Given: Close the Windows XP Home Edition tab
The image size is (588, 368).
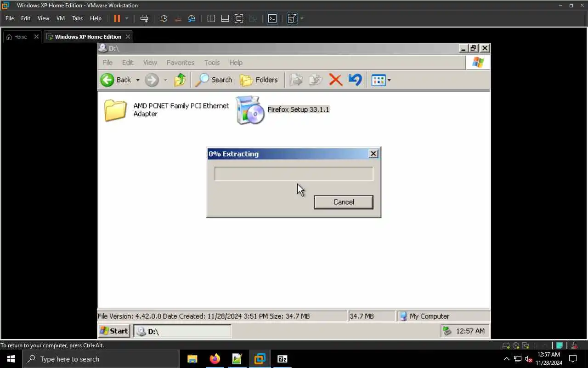Looking at the screenshot, I should 128,37.
